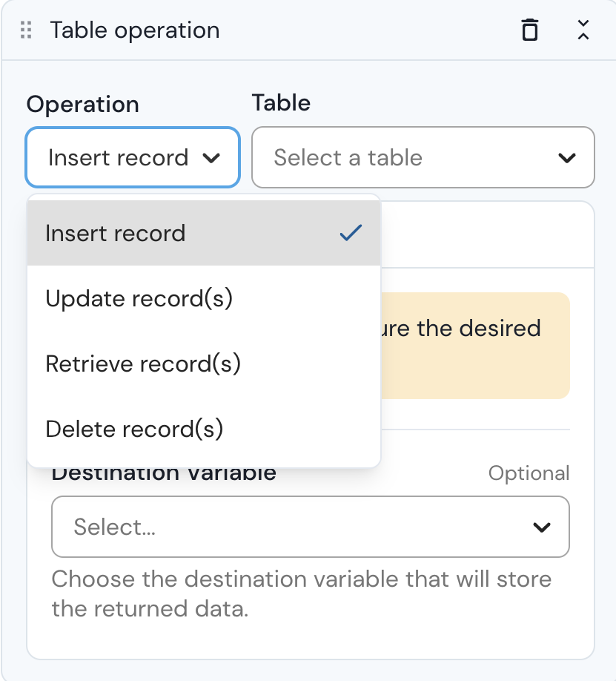
Task: Delete the Table operation block via trash icon
Action: [x=529, y=30]
